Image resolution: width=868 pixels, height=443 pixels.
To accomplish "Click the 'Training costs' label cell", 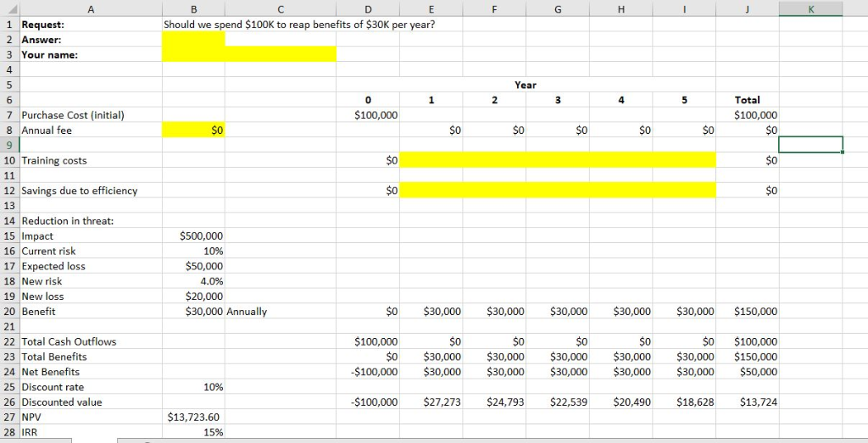I will coord(91,160).
